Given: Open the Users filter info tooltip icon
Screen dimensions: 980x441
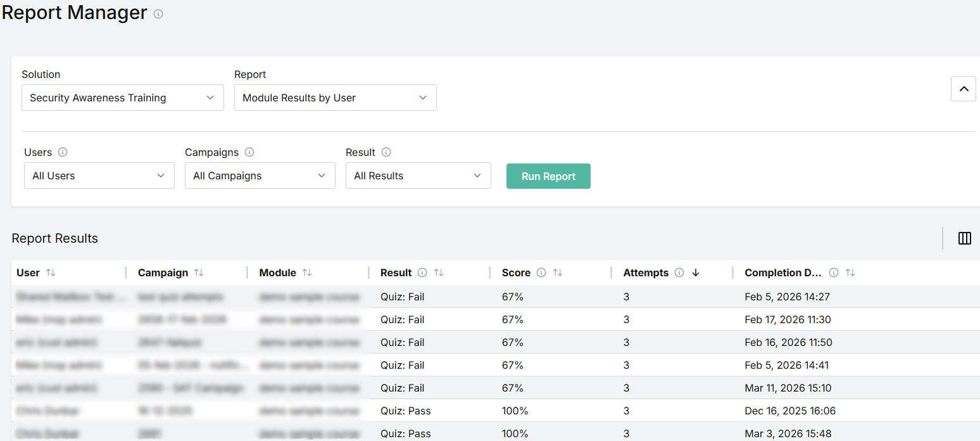Looking at the screenshot, I should tap(63, 152).
